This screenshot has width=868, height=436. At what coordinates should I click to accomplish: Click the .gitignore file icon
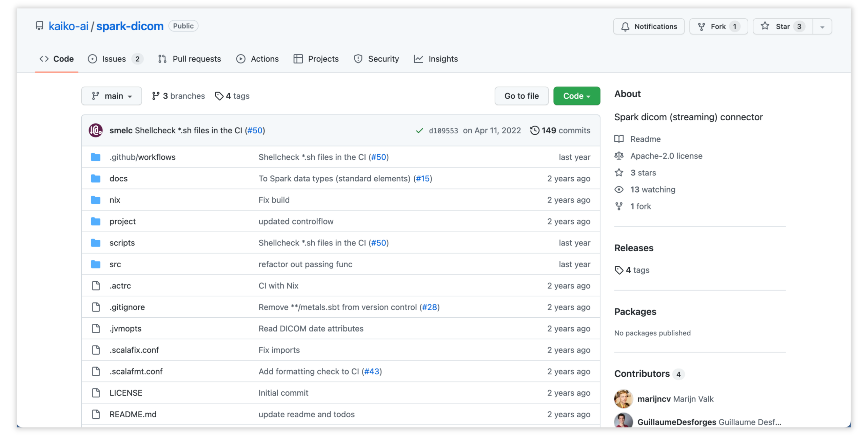(96, 307)
